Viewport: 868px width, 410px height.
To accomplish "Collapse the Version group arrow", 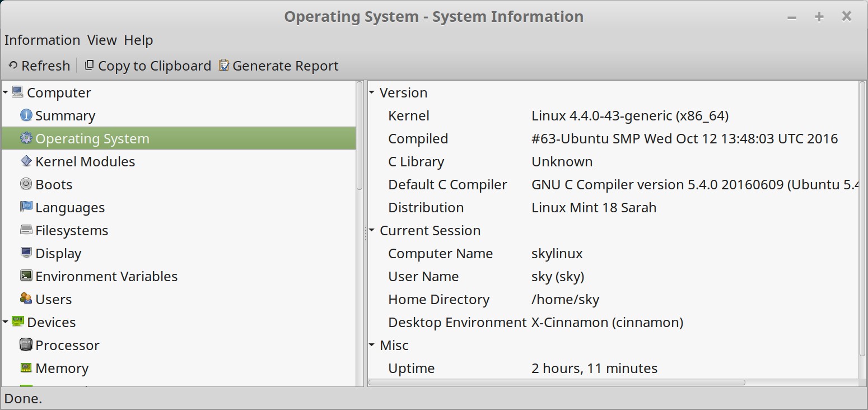I will 372,92.
